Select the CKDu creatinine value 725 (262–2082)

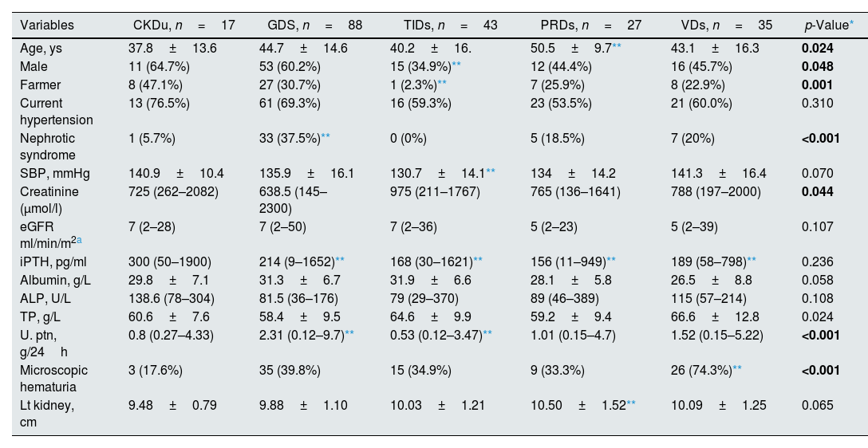[x=175, y=191]
